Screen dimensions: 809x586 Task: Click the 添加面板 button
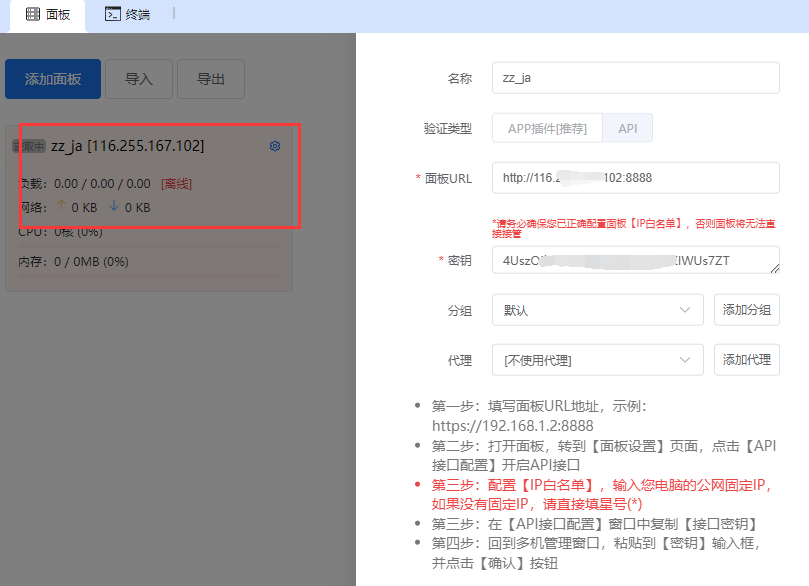tap(53, 79)
